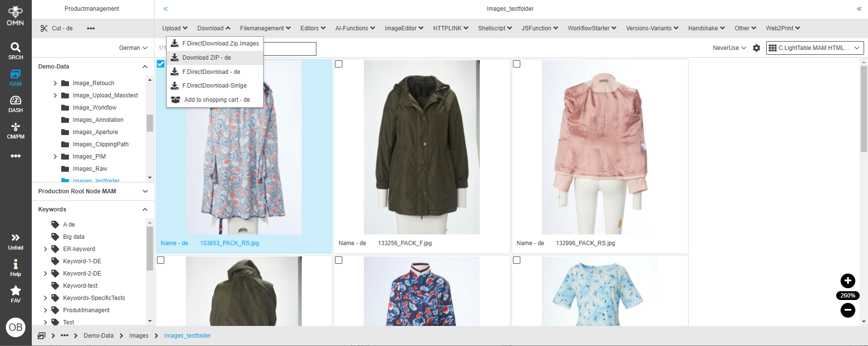Open the SRCH search module
Viewport: 868px width, 346px height.
click(x=16, y=51)
